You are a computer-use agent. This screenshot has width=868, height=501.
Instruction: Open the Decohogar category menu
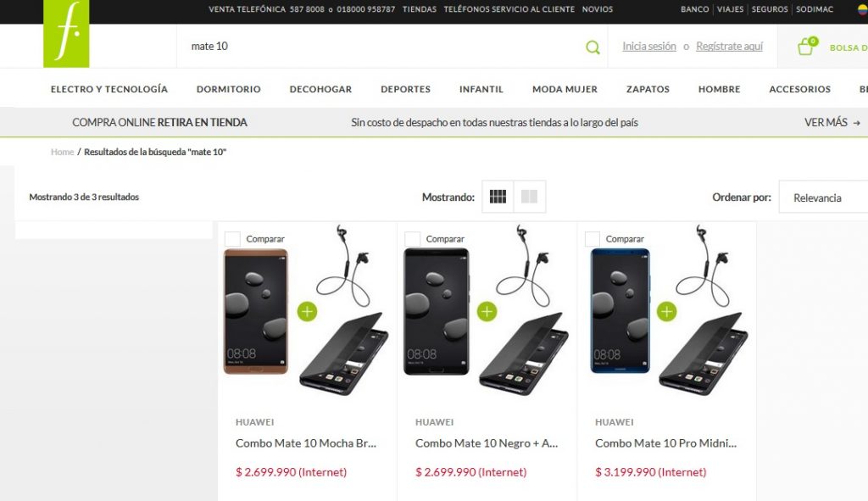point(320,89)
